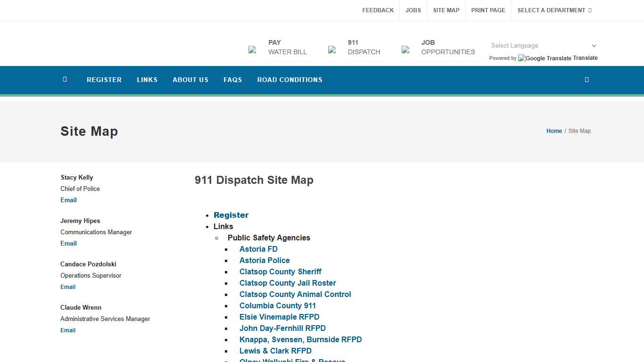The height and width of the screenshot is (362, 644).
Task: Follow the Astoria FD link
Action: tap(258, 249)
